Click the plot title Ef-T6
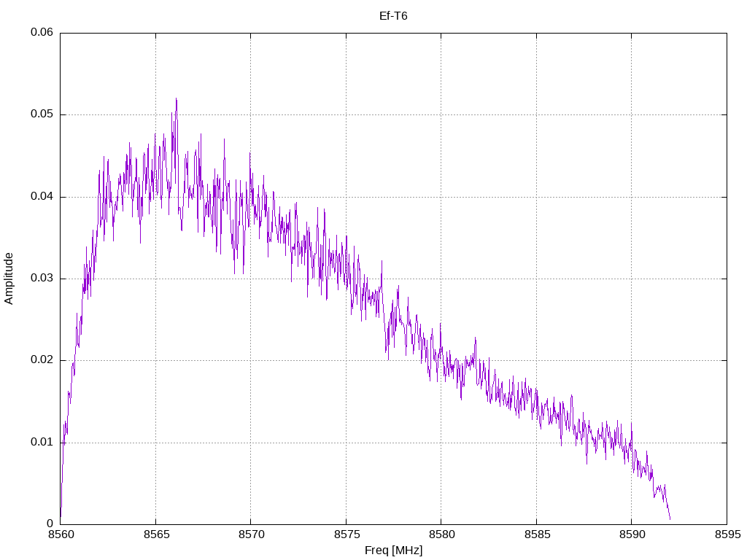The image size is (747, 560). point(393,16)
